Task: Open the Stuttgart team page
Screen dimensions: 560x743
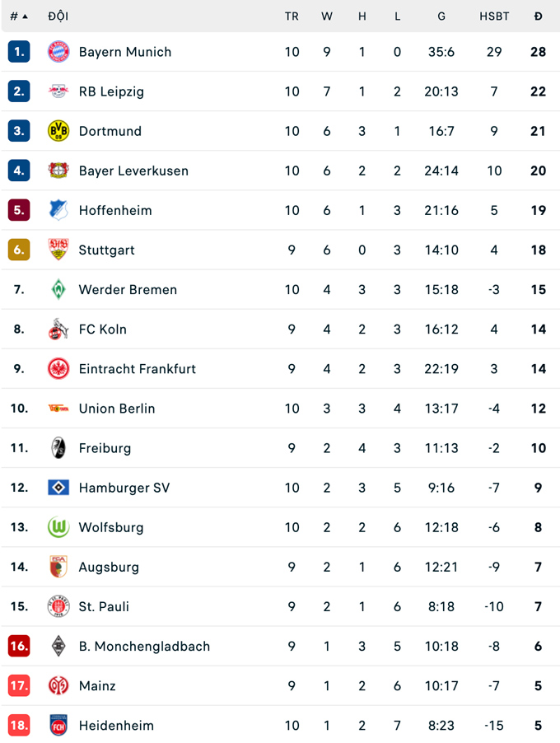Action: pyautogui.click(x=106, y=250)
